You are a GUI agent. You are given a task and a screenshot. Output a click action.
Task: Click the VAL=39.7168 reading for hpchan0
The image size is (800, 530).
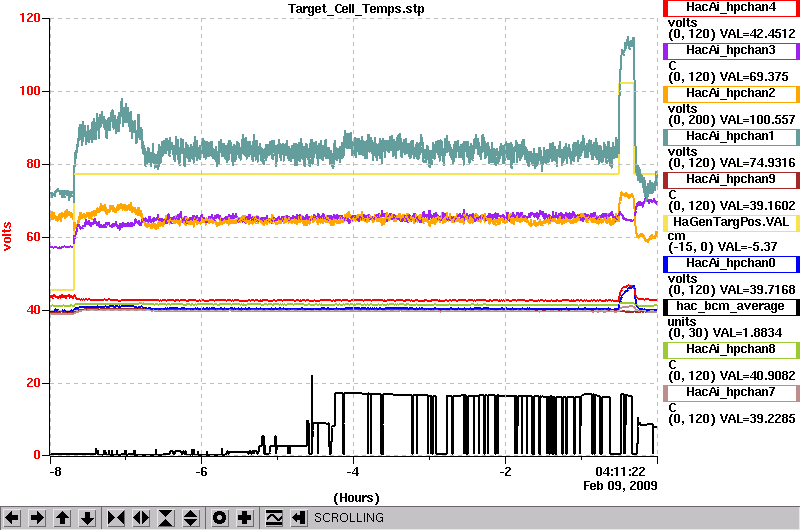point(758,290)
